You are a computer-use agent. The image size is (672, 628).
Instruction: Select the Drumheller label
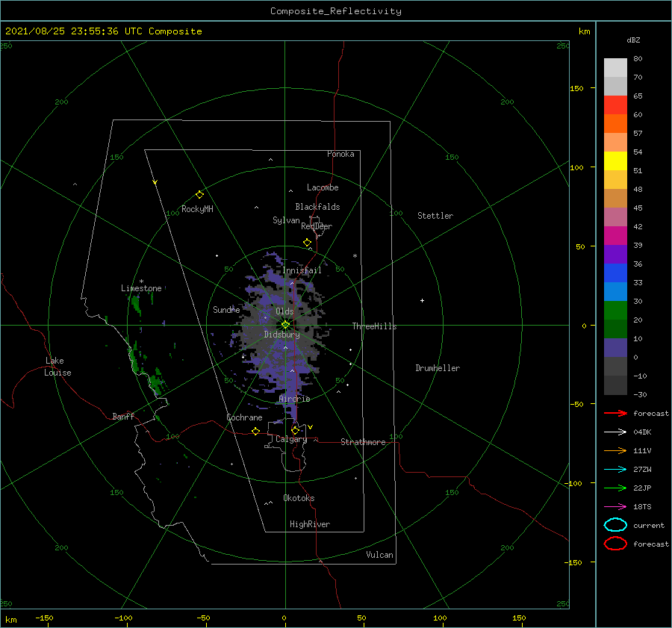pyautogui.click(x=438, y=368)
